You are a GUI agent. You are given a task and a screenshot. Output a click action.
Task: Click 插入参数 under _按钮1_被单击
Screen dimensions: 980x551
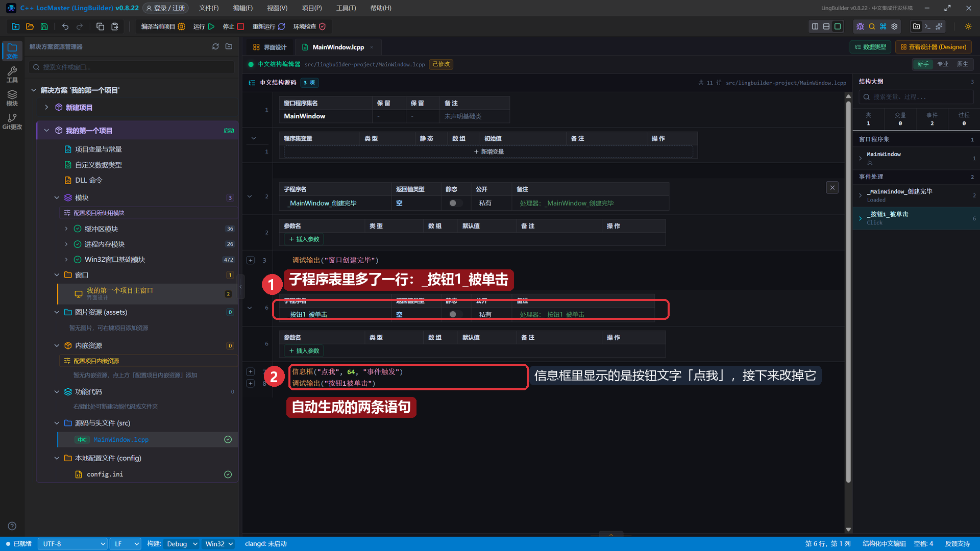pos(304,351)
